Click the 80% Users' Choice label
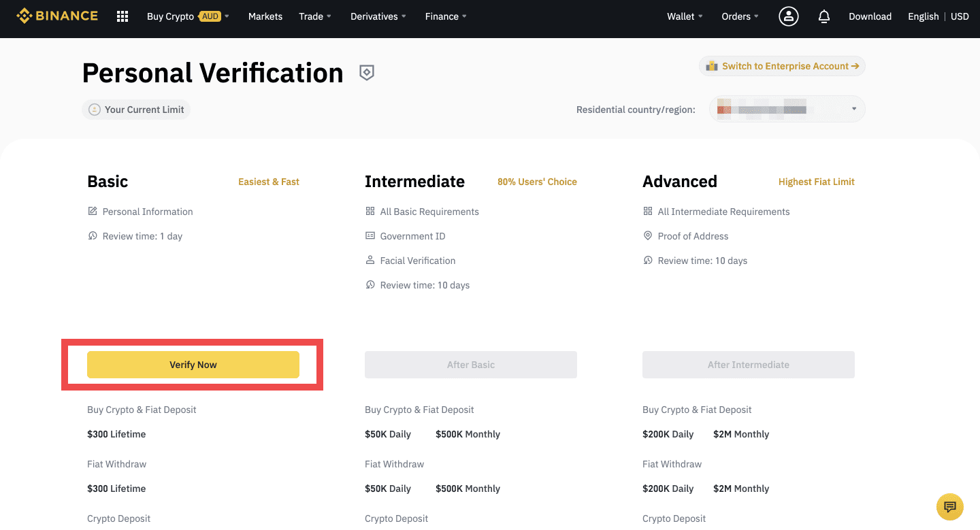 click(x=537, y=182)
